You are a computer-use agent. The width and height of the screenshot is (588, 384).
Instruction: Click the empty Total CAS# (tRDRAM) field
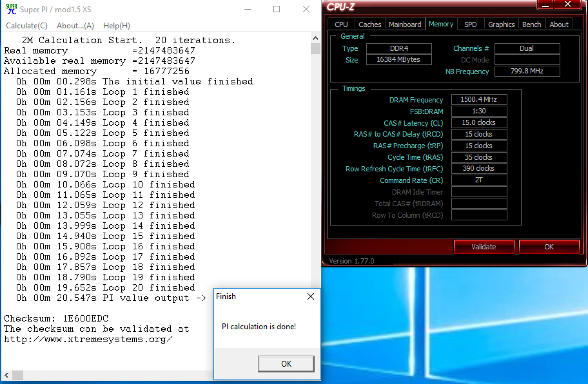tap(479, 204)
